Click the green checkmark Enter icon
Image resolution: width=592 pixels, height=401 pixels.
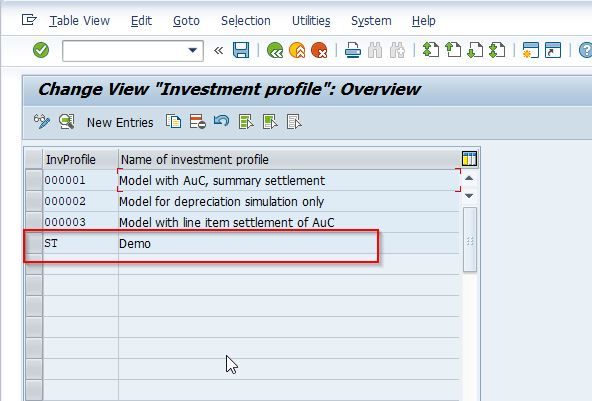point(41,50)
